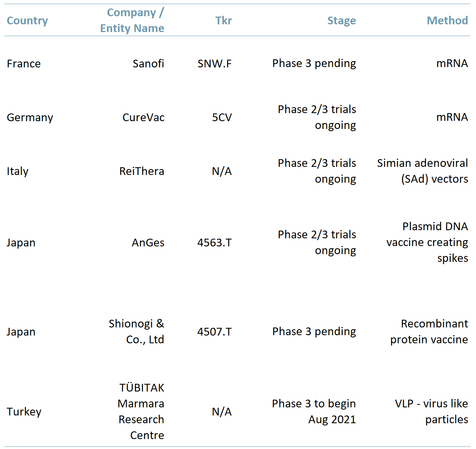Image resolution: width=476 pixels, height=449 pixels.
Task: Select the 4563.T ticker cell
Action: [x=215, y=243]
